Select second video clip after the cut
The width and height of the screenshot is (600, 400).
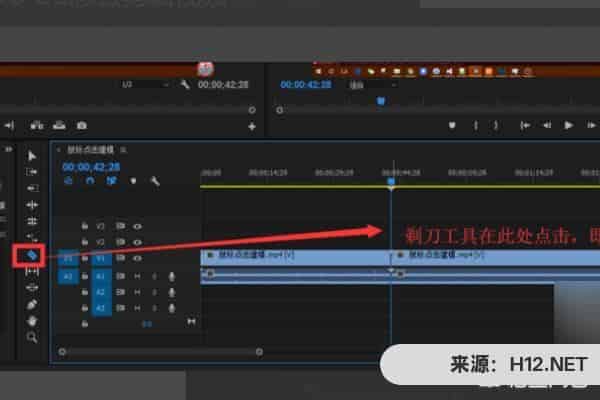[496, 257]
